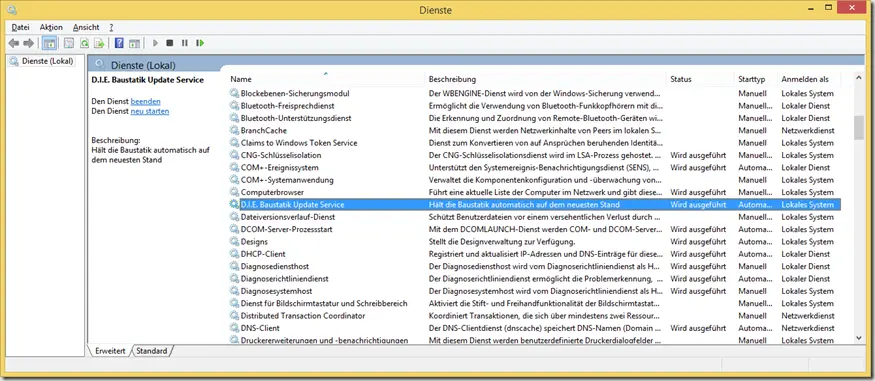Click the gear icon beside Blockebenen-Sicherungsmodul
This screenshot has width=875, height=381.
(234, 94)
